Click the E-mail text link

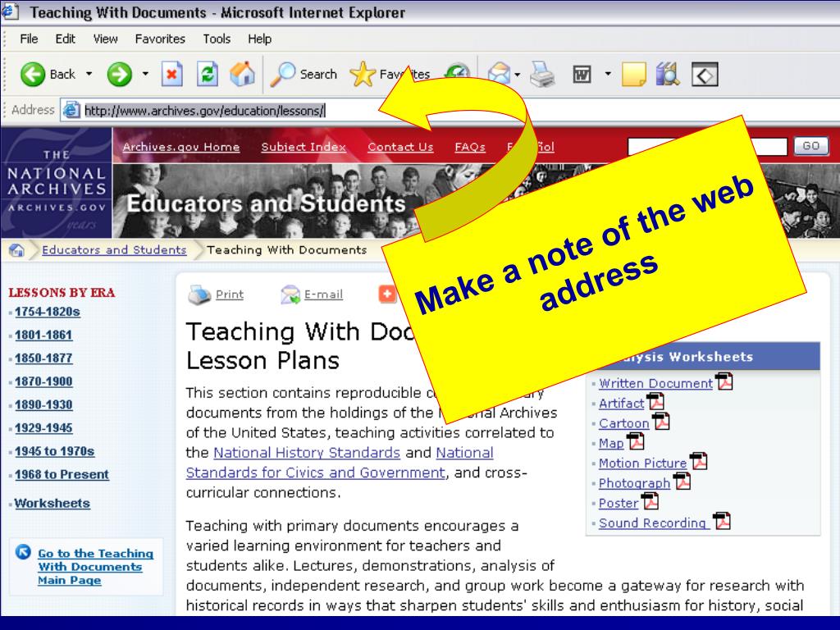click(323, 294)
